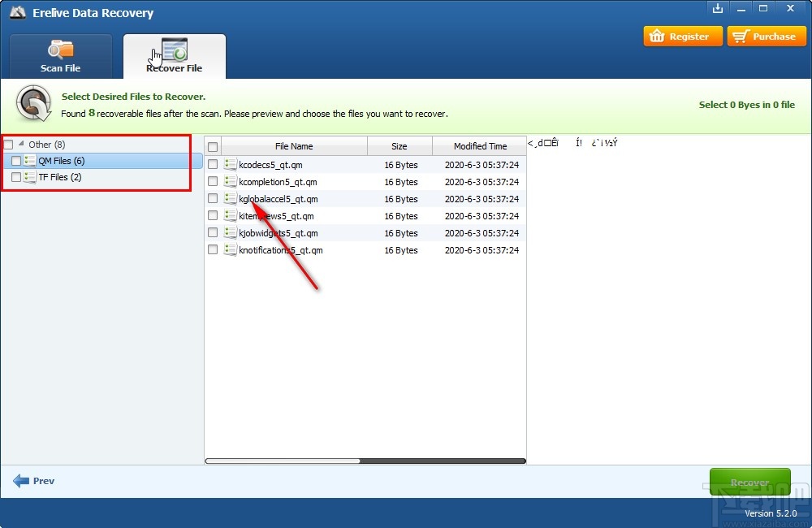Click the Erelive Data Recovery logo icon
Image resolution: width=812 pixels, height=528 pixels.
pyautogui.click(x=18, y=12)
